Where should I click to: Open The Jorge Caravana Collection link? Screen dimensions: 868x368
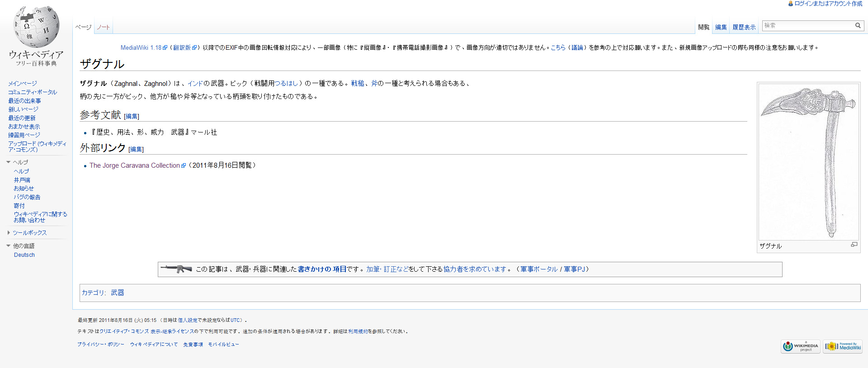click(x=135, y=165)
